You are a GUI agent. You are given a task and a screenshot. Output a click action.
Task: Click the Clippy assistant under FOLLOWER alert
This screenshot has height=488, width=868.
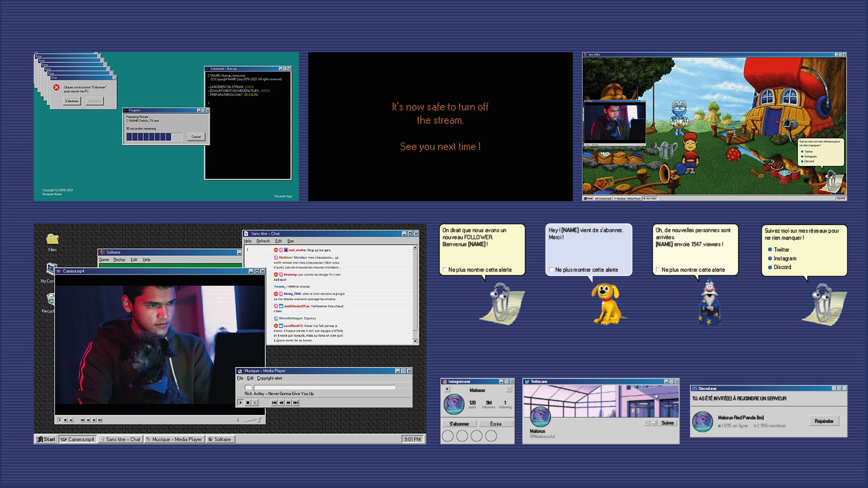(503, 304)
